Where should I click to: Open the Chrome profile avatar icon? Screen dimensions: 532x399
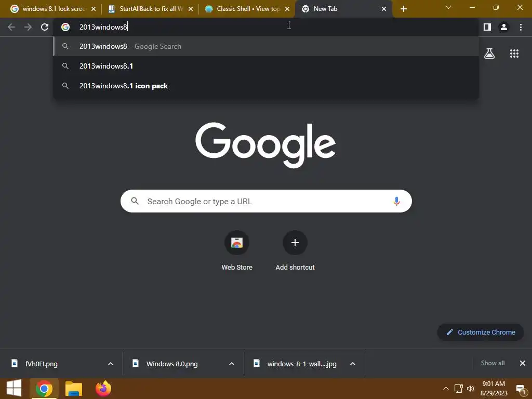tap(504, 27)
